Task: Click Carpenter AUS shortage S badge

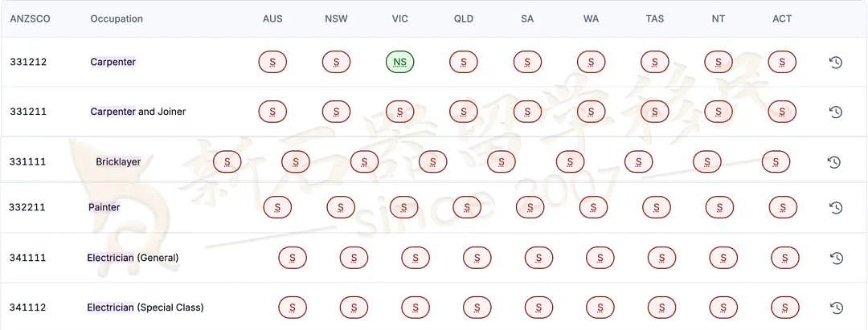Action: click(x=272, y=62)
